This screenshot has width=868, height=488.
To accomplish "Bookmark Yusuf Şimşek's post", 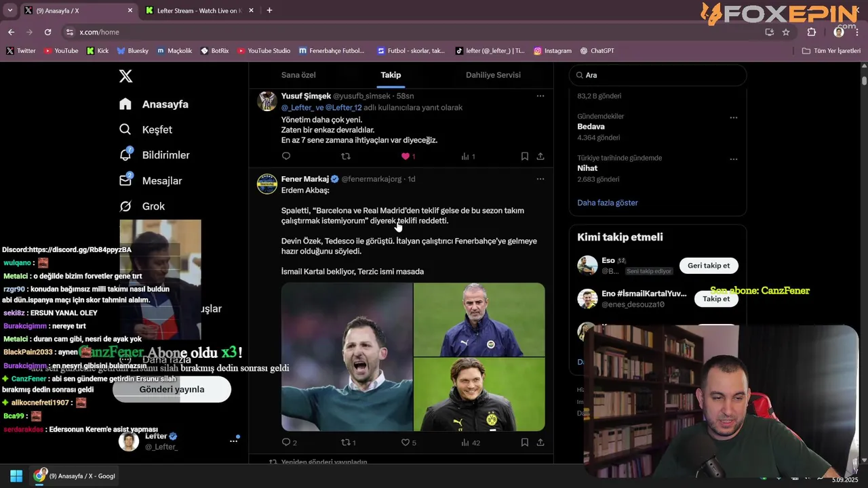I will (x=525, y=157).
